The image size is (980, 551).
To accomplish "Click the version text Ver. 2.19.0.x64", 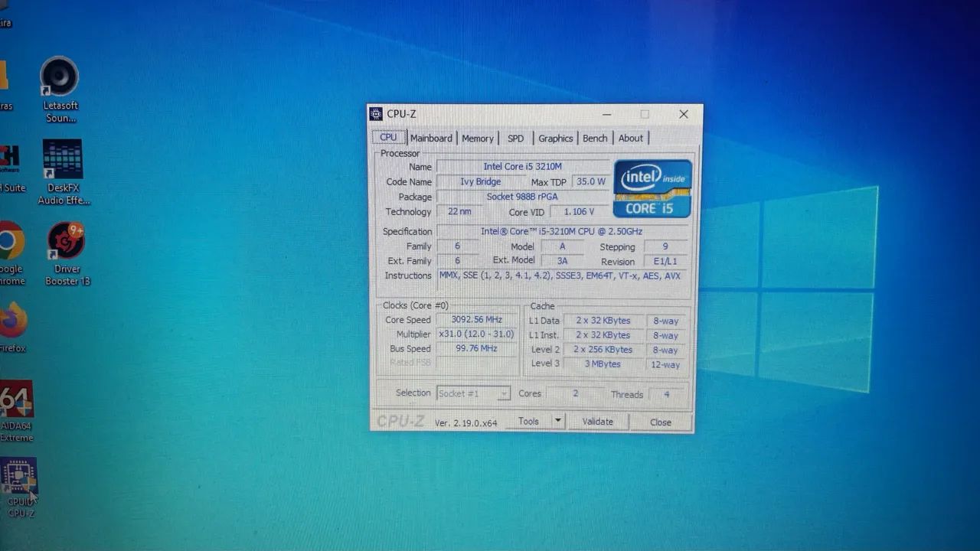I will (465, 422).
